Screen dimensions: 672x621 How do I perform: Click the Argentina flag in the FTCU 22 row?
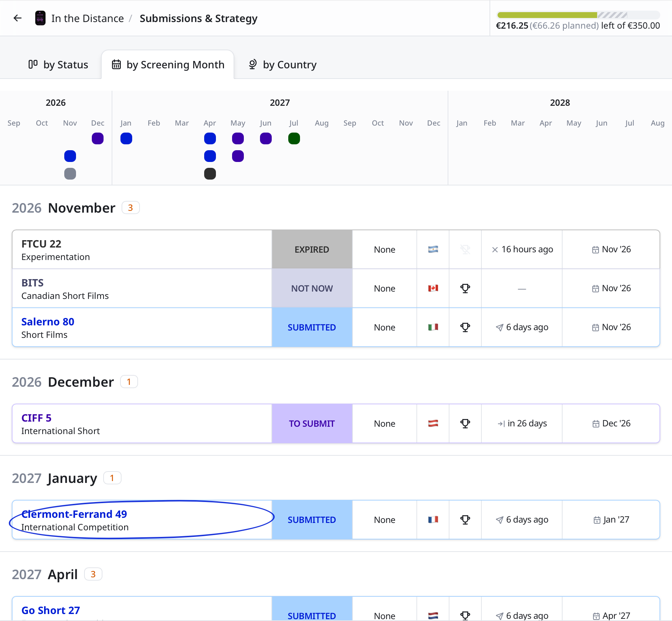tap(433, 250)
